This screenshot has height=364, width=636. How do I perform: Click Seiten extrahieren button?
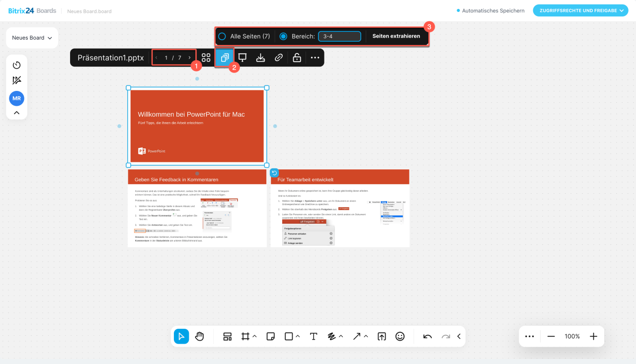pyautogui.click(x=396, y=36)
